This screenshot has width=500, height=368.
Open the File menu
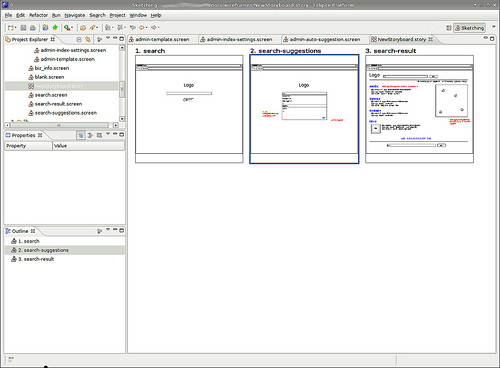8,15
